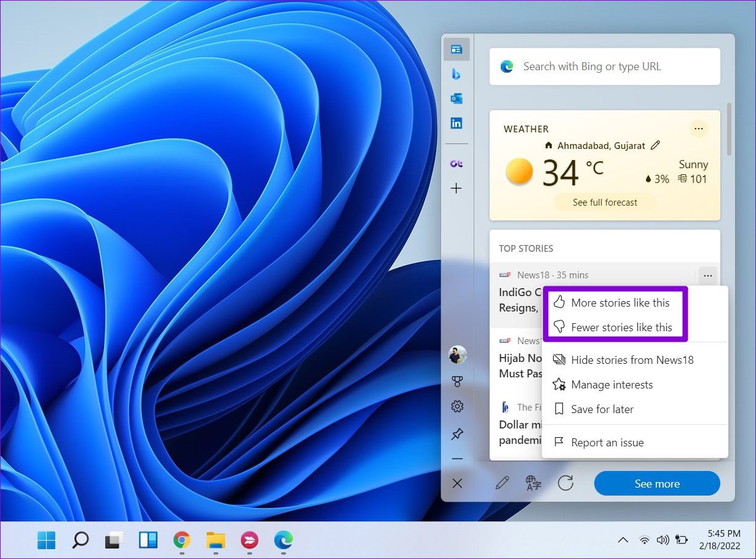Viewport: 756px width, 559px height.
Task: Open the language translate icon at bottom
Action: coord(533,483)
